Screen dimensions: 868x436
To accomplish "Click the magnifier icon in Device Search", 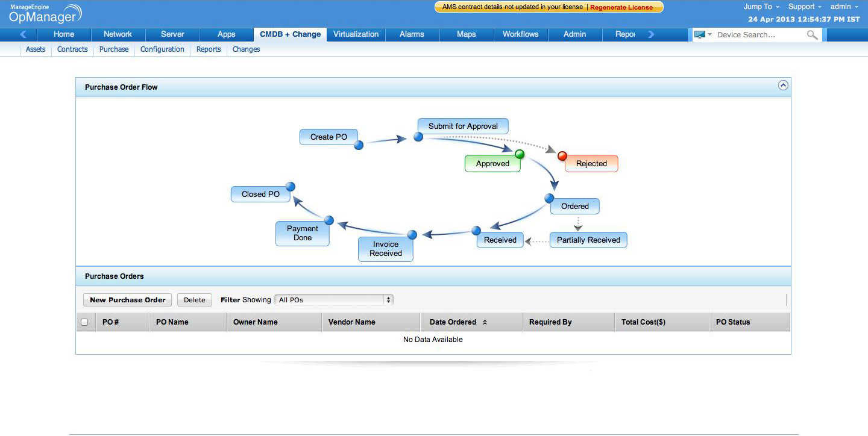I will pyautogui.click(x=813, y=35).
